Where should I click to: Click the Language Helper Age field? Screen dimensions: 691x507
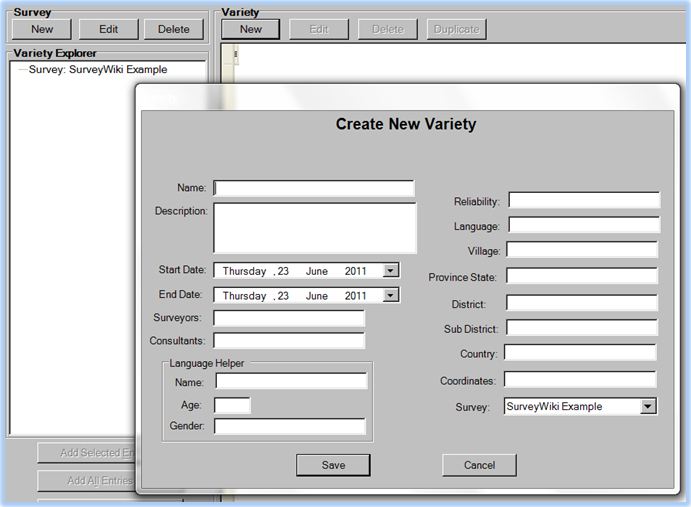click(232, 405)
